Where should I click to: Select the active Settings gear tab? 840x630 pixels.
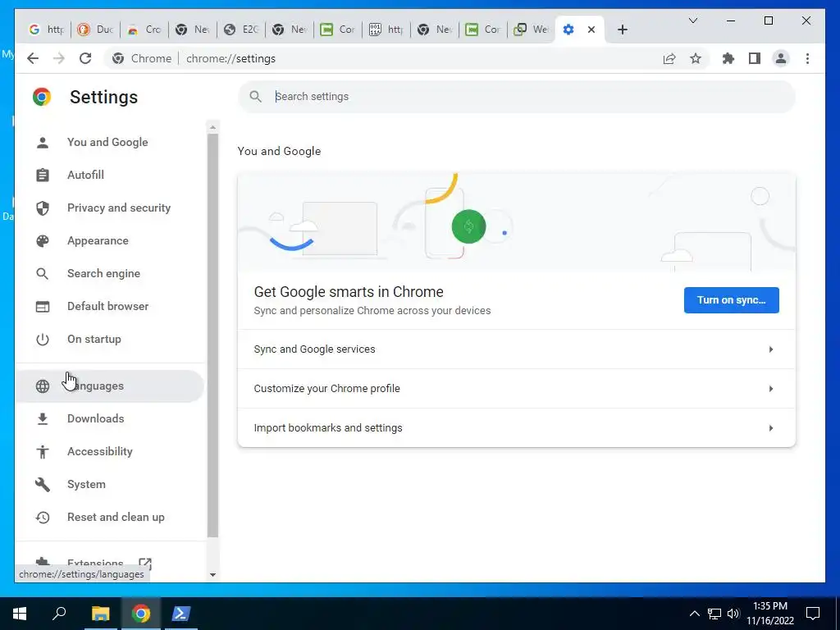(x=568, y=30)
